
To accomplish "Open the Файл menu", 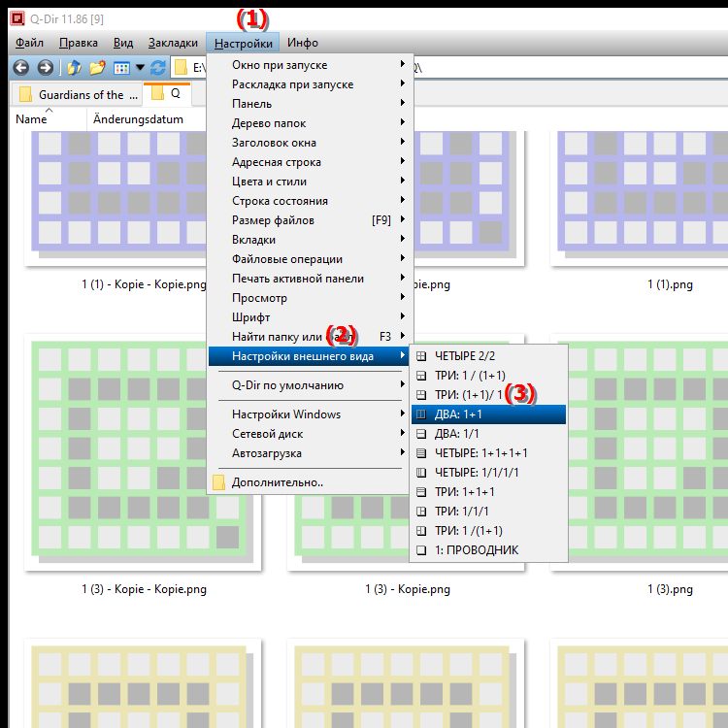I will [29, 43].
